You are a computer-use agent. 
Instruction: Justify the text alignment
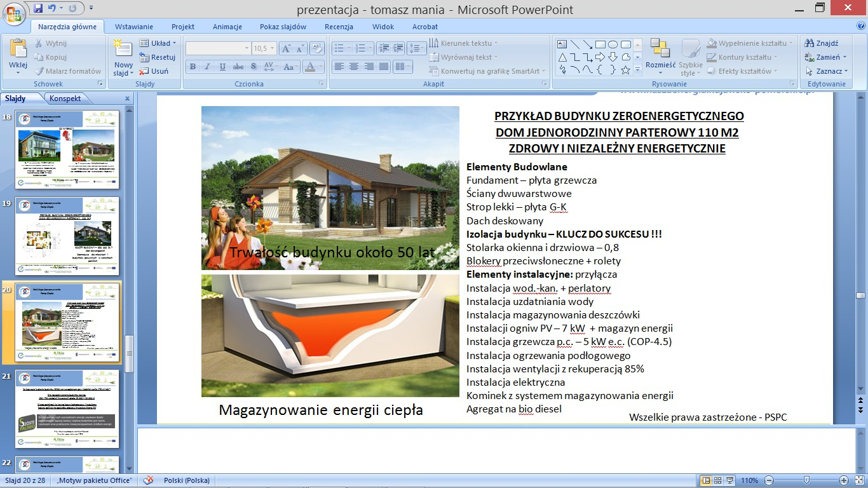pos(384,67)
